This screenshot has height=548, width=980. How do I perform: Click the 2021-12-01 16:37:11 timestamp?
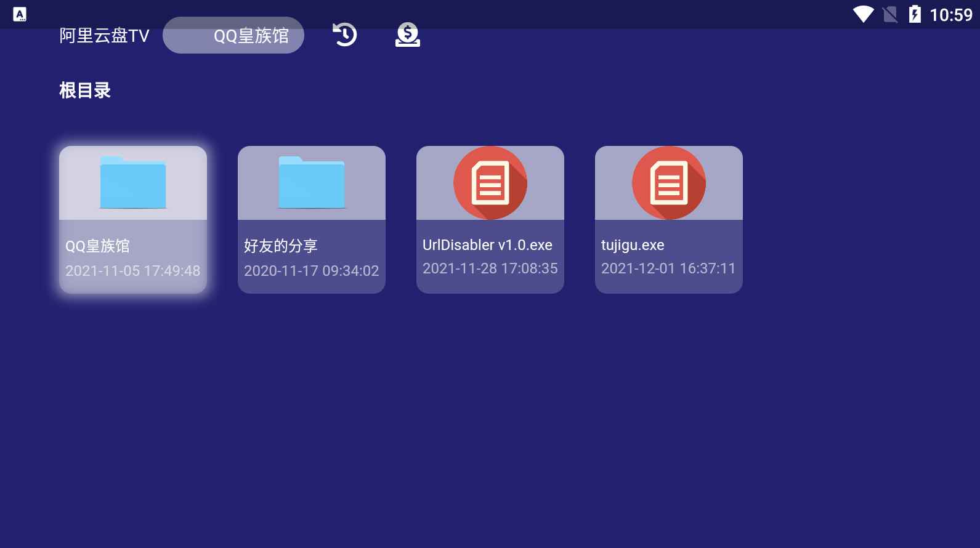tap(668, 268)
